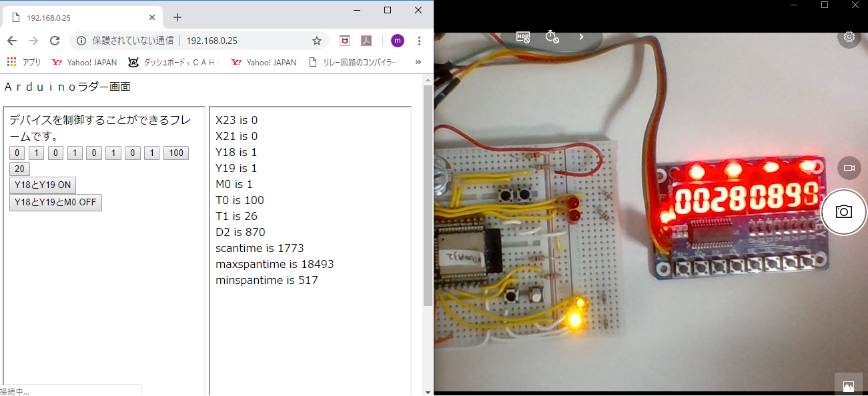Click the camera self-timer icon
This screenshot has width=868, height=396.
click(552, 37)
